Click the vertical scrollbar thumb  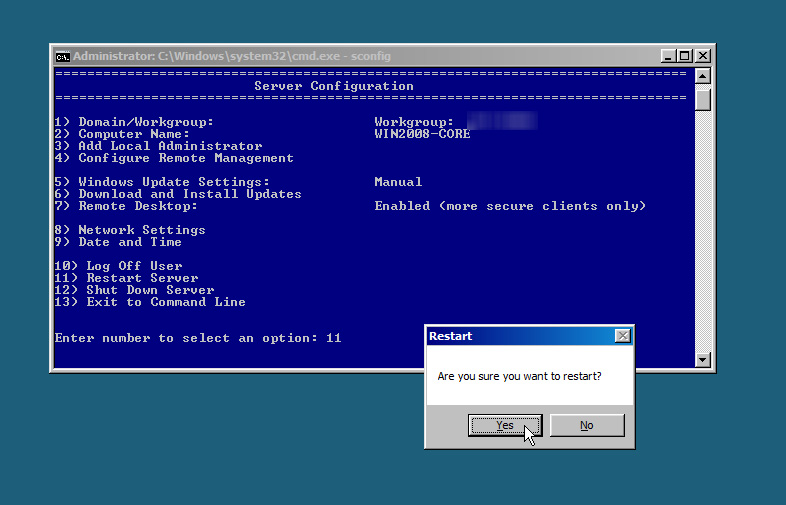click(x=703, y=98)
